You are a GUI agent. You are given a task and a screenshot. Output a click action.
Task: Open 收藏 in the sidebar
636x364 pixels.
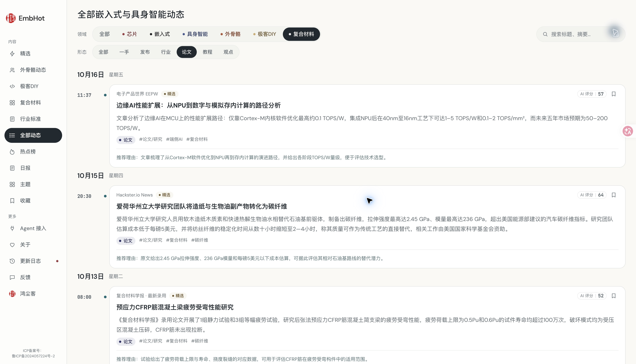pyautogui.click(x=33, y=201)
